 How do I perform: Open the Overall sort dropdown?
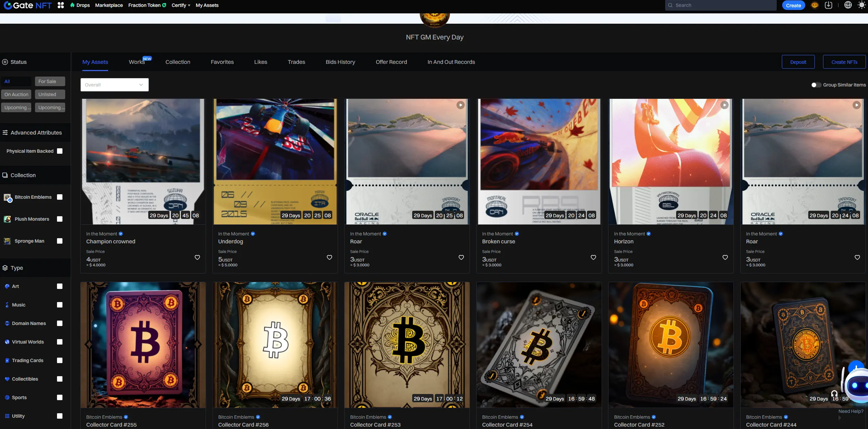115,85
